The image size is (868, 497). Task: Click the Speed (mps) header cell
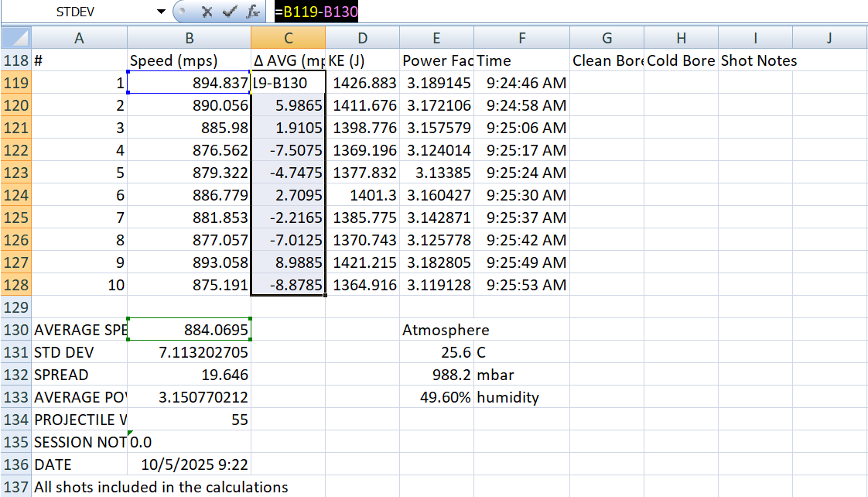point(189,60)
